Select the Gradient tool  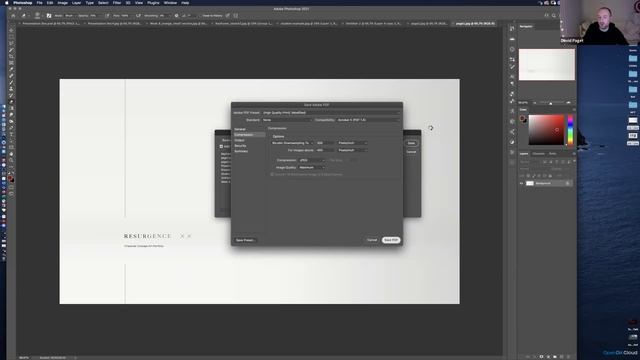click(x=11, y=109)
